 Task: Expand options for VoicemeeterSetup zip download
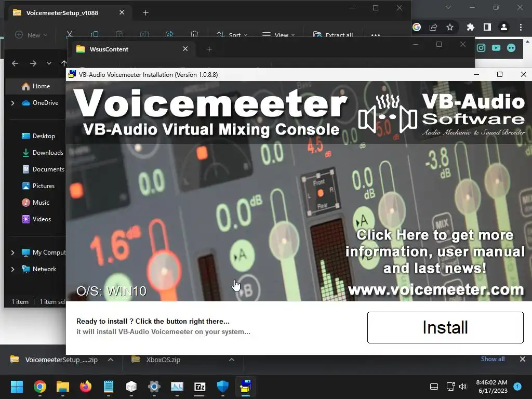(x=111, y=360)
